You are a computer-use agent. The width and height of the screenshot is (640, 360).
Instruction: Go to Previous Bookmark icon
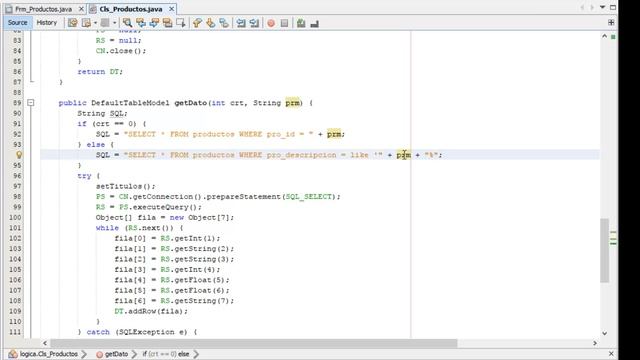pyautogui.click(x=197, y=23)
